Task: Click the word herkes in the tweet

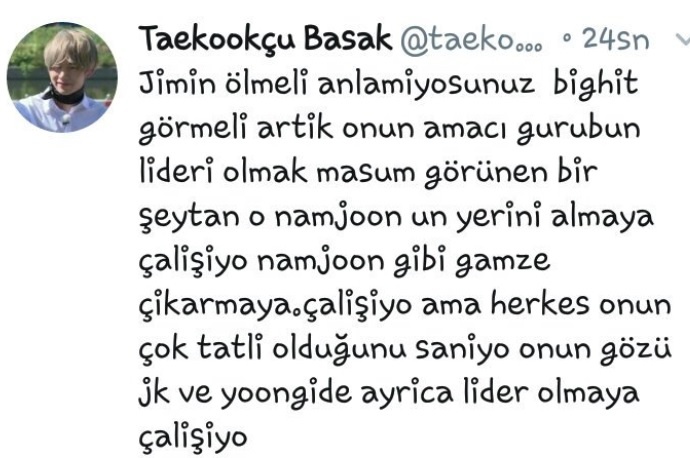Action: pos(540,303)
